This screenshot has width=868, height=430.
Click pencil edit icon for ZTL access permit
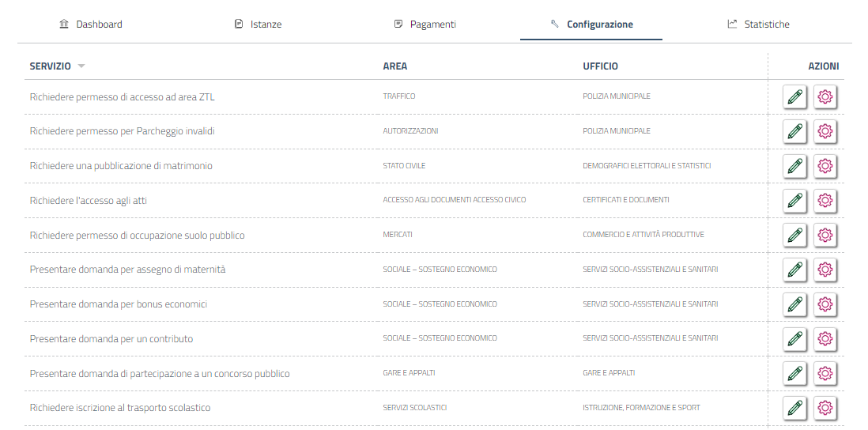pos(794,97)
